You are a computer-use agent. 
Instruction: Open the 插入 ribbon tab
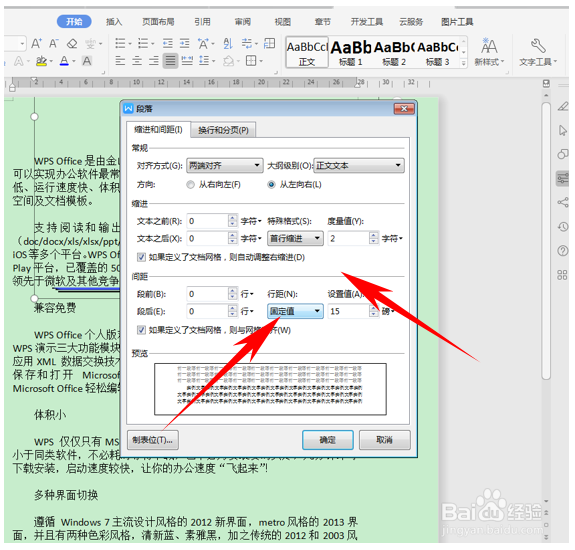pos(114,22)
